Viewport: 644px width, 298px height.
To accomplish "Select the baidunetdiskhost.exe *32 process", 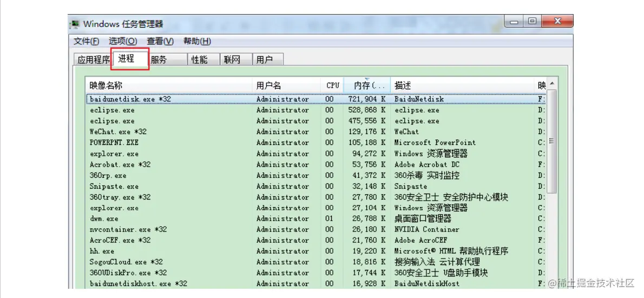I will 316,283.
